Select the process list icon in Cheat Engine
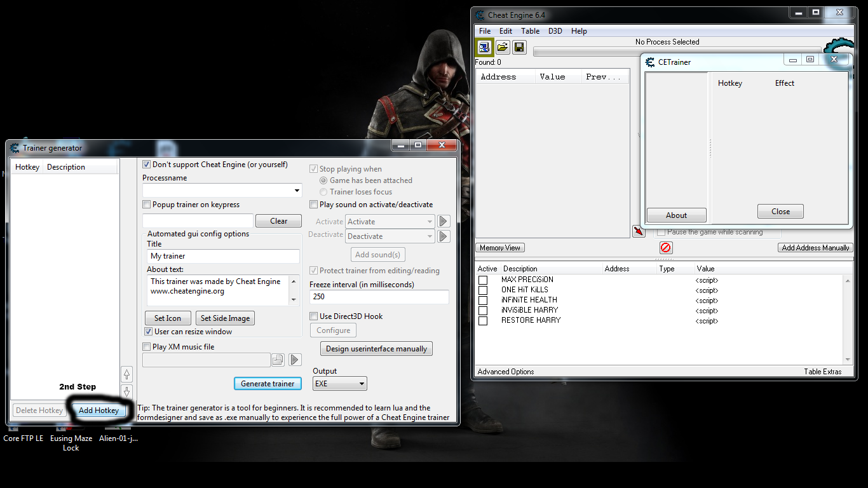868x488 pixels. click(x=484, y=47)
